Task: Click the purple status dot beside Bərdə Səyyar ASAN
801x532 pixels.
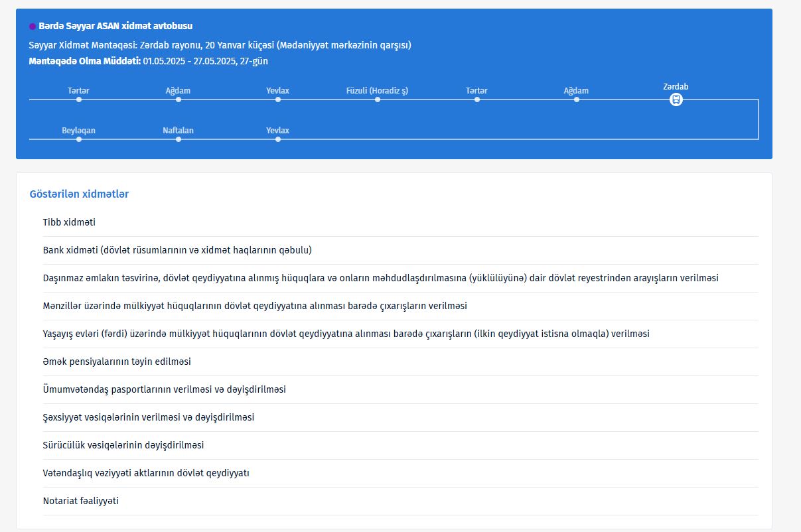Action: 33,27
